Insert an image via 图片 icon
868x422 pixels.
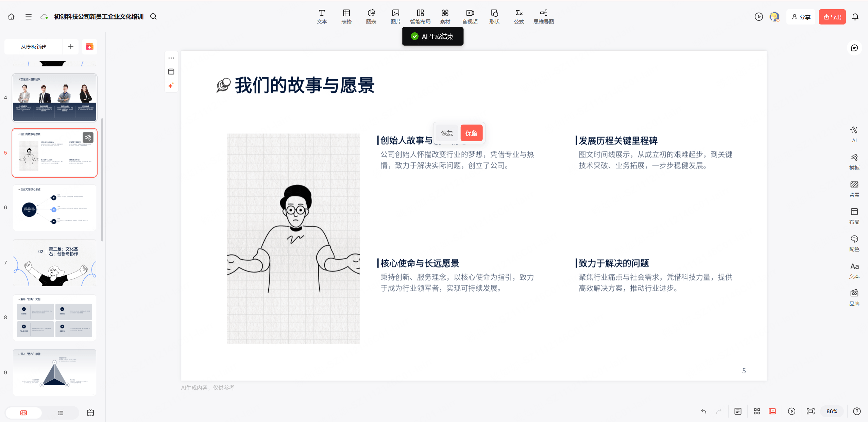tap(395, 16)
